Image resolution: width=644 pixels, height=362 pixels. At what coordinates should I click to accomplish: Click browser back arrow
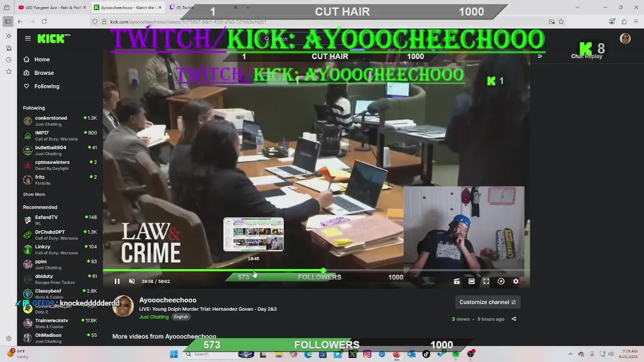coord(20,22)
